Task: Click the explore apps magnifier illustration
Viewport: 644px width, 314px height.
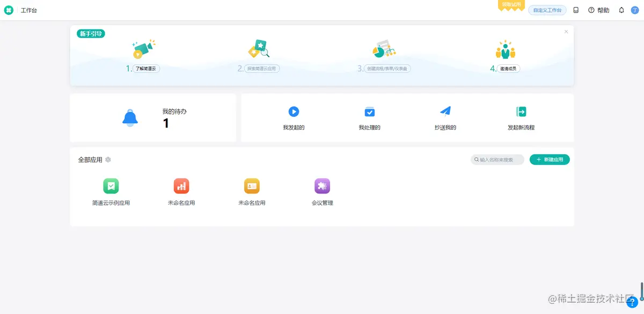Action: click(x=258, y=49)
